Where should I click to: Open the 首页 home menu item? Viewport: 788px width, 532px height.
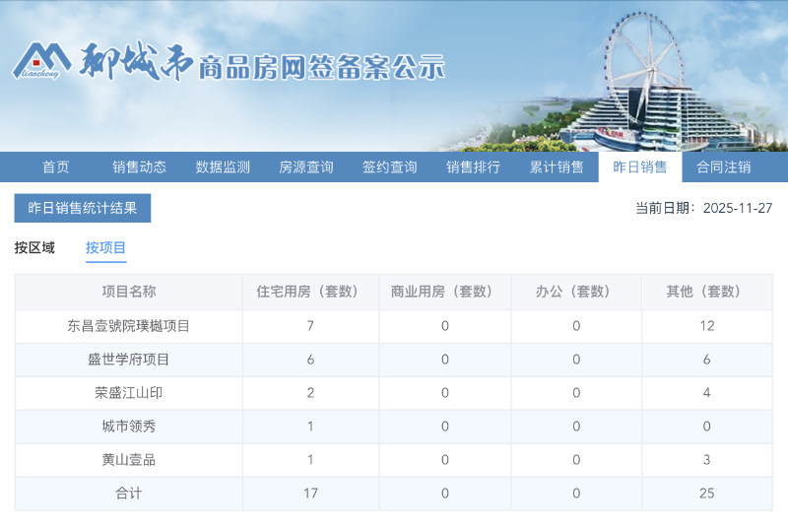tap(56, 166)
